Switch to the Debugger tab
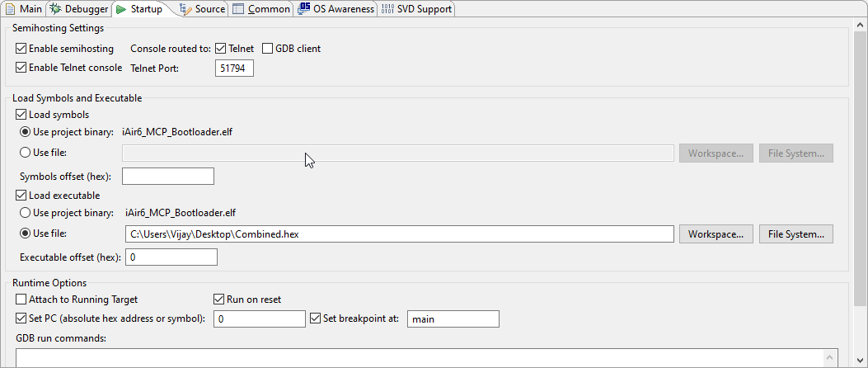This screenshot has width=868, height=368. click(x=79, y=9)
